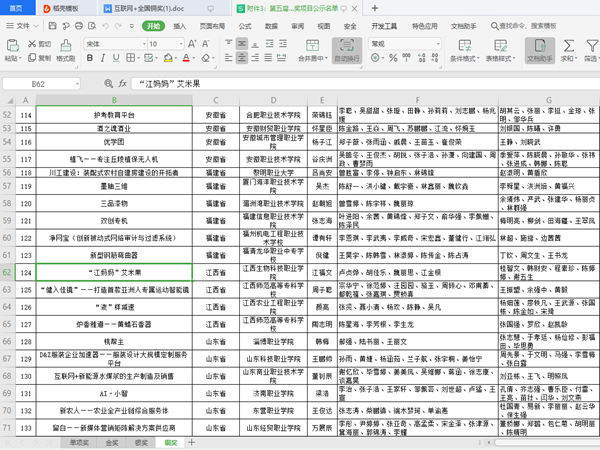
Task: Align text to the left
Action: pos(228,58)
